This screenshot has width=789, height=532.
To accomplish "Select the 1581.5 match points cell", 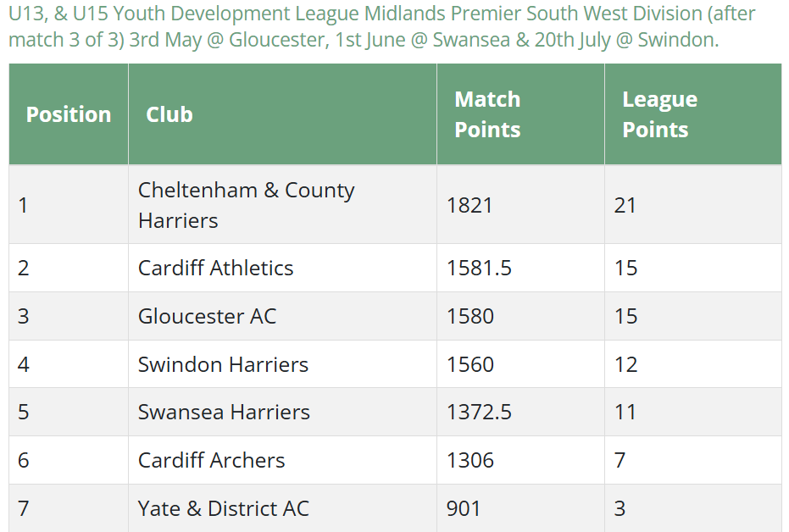I will pos(520,268).
